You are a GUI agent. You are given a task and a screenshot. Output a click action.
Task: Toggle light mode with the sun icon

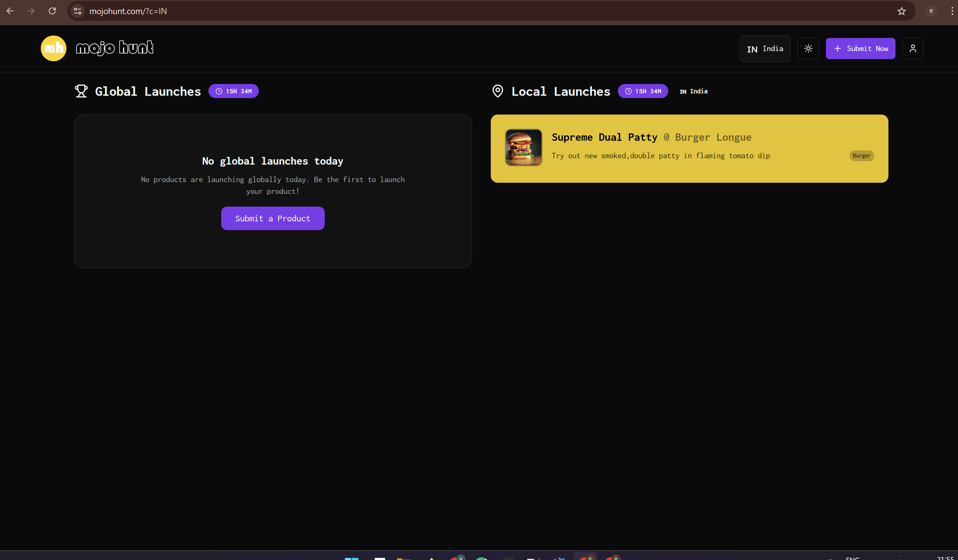[x=808, y=48]
